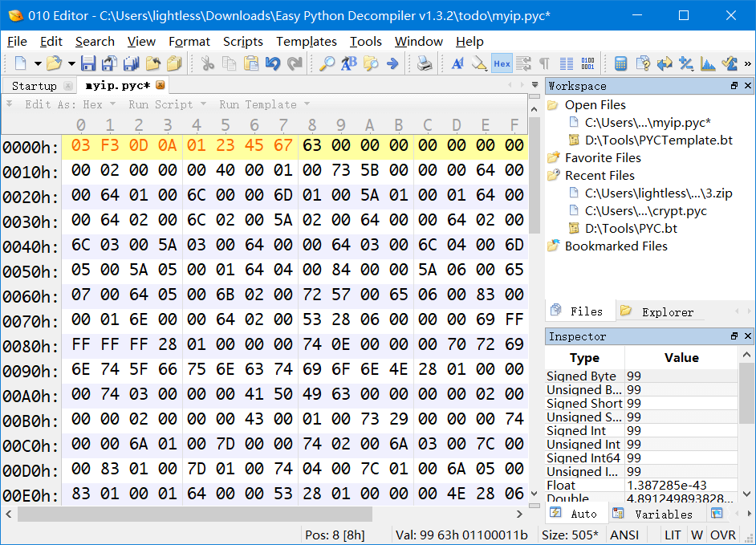This screenshot has height=545, width=756.
Task: Open the tab list dropdown arrow beside the file tabs
Action: [534, 85]
